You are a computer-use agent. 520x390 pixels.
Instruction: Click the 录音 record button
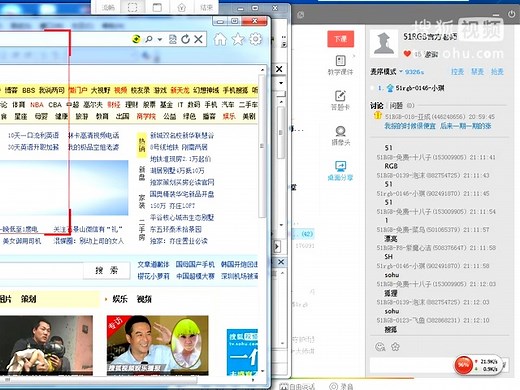[x=341, y=386]
